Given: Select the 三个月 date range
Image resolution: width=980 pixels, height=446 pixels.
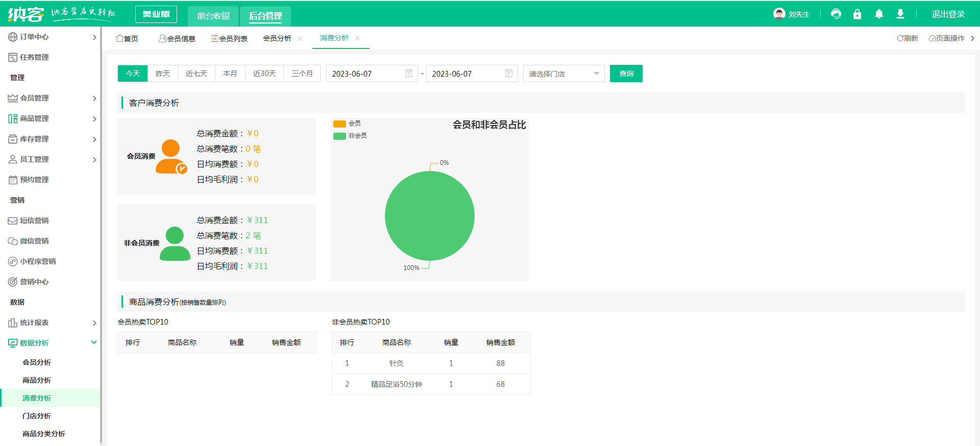Looking at the screenshot, I should click(302, 73).
